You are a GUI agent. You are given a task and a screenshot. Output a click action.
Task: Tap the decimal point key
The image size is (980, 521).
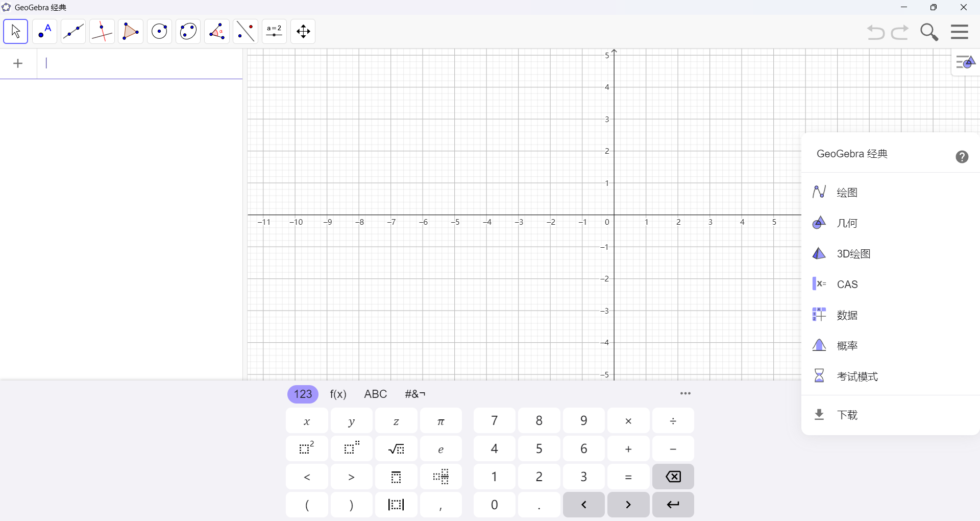(x=539, y=505)
